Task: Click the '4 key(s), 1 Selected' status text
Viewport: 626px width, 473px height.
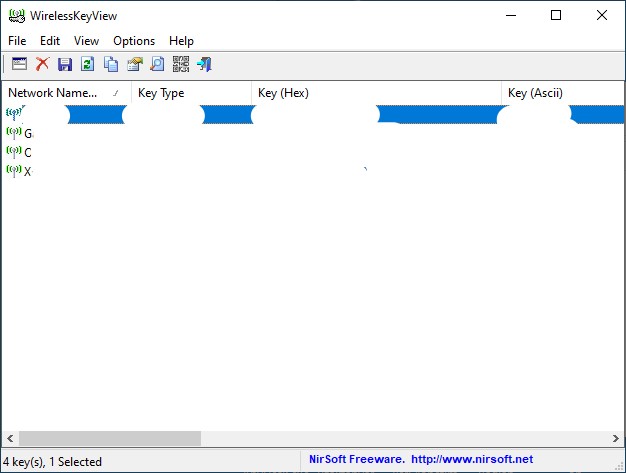Action: [x=52, y=462]
